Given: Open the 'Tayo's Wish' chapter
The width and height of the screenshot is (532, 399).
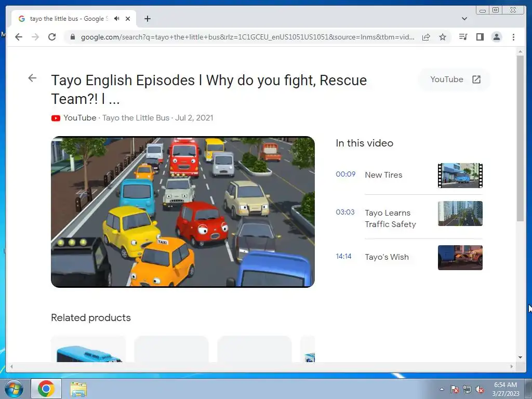Looking at the screenshot, I should click(x=387, y=257).
